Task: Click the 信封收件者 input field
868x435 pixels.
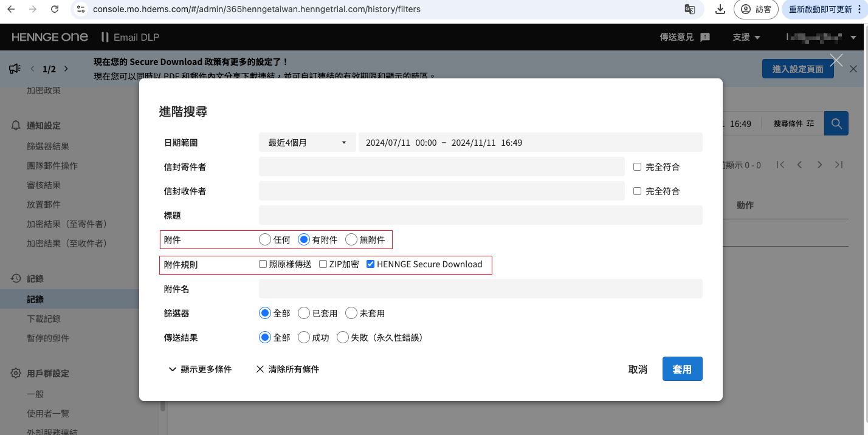Action: coord(441,191)
